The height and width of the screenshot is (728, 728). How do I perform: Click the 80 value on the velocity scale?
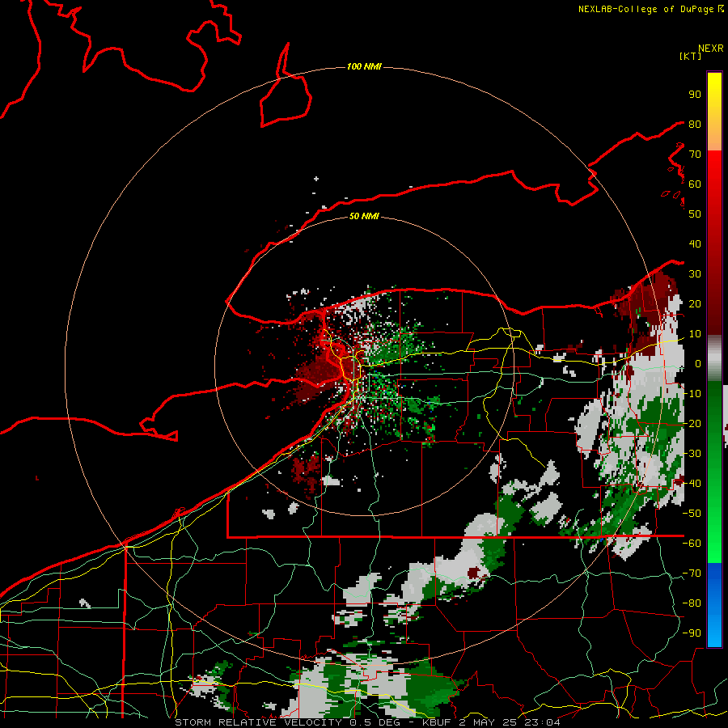click(695, 125)
